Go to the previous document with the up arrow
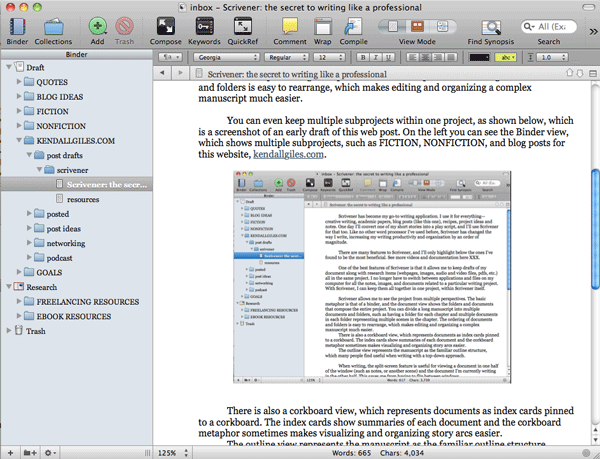Screen dimensions: 600x459 coord(569,72)
